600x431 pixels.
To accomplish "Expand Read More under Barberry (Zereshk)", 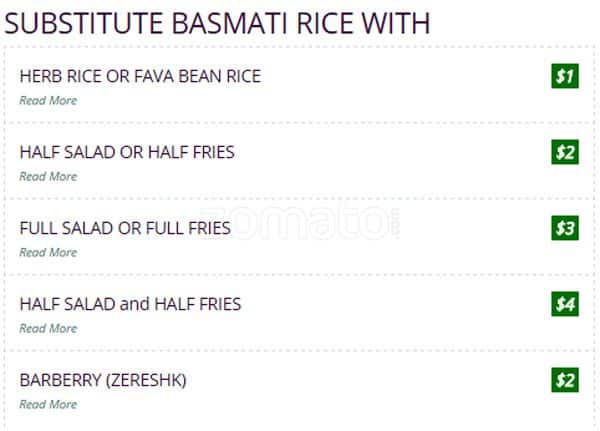I will [48, 404].
